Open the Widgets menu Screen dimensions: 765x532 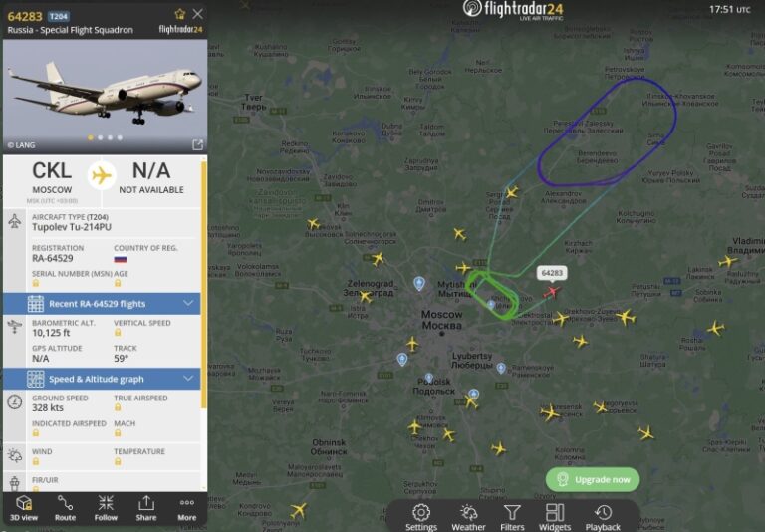555,517
